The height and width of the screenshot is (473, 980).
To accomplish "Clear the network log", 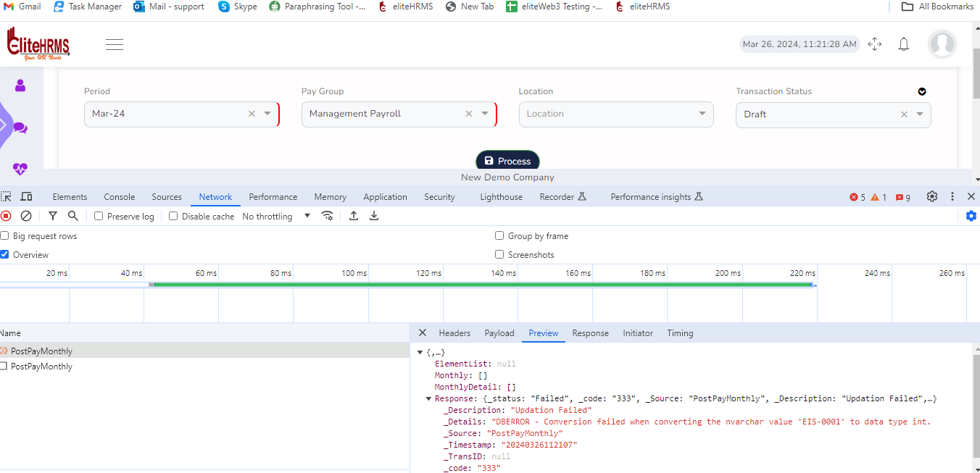I will (x=26, y=216).
